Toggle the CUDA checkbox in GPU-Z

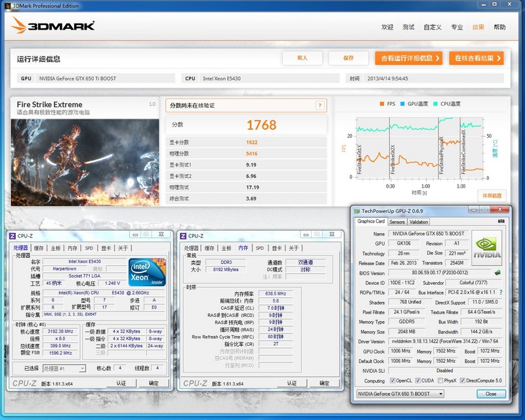pos(418,381)
